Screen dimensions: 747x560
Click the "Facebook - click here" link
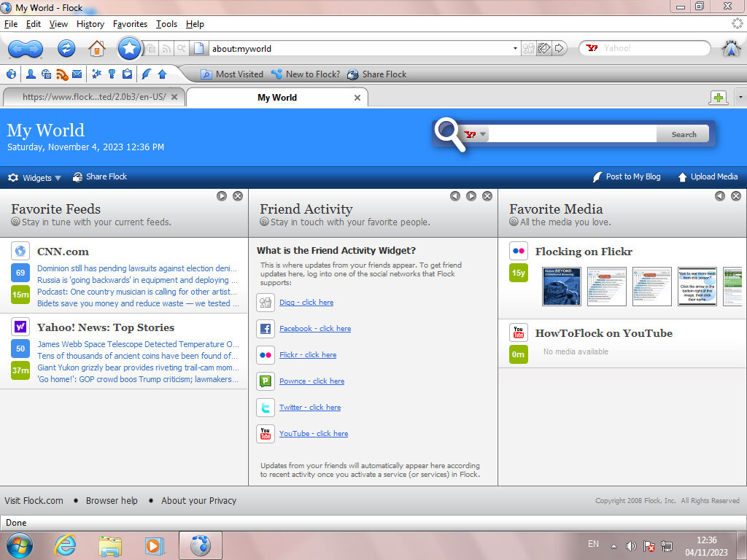pos(314,329)
